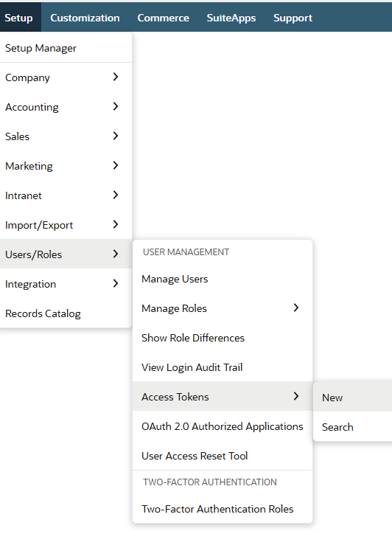Open the Support menu
The image size is (392, 548).
coord(293,18)
